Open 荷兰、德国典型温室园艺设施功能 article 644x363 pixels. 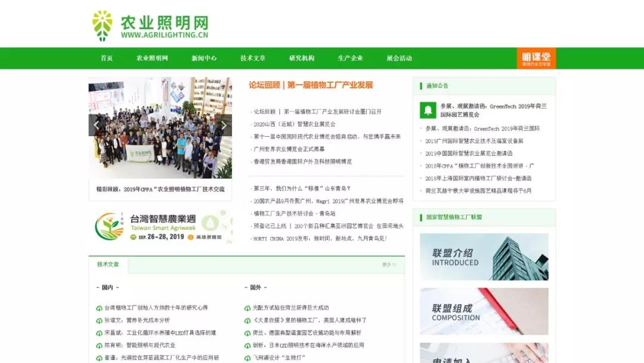pos(307,333)
